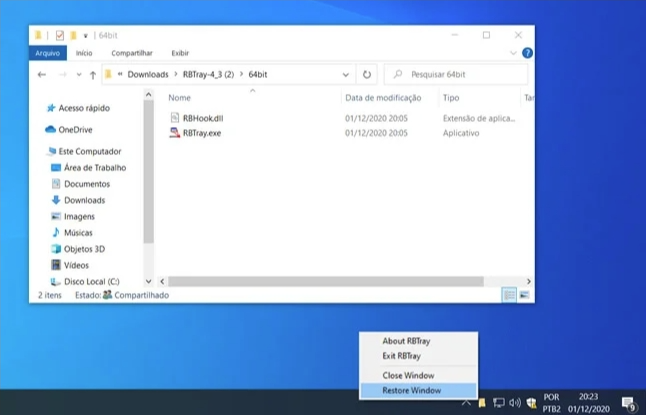Switch to details view in status bar
646x415 pixels.
510,295
